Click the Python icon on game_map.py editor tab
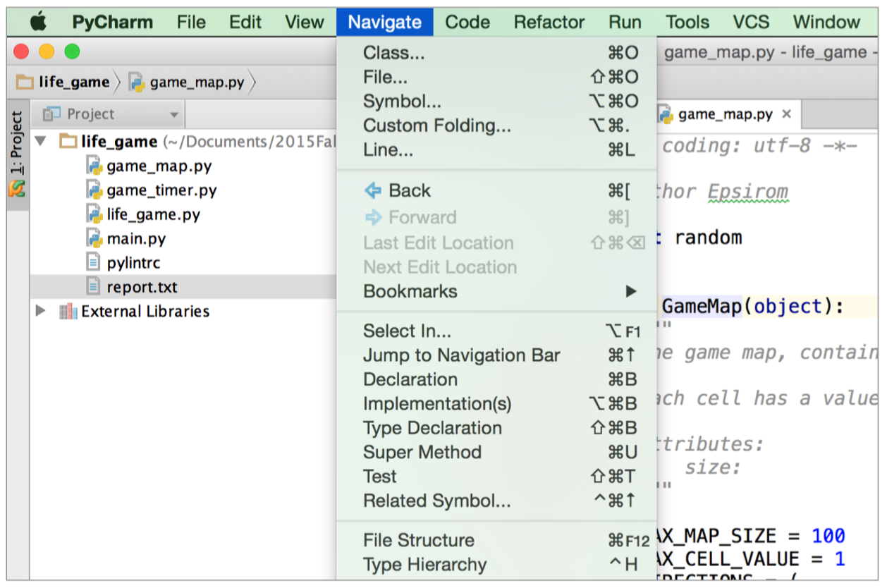The height and width of the screenshot is (588, 887). click(666, 114)
